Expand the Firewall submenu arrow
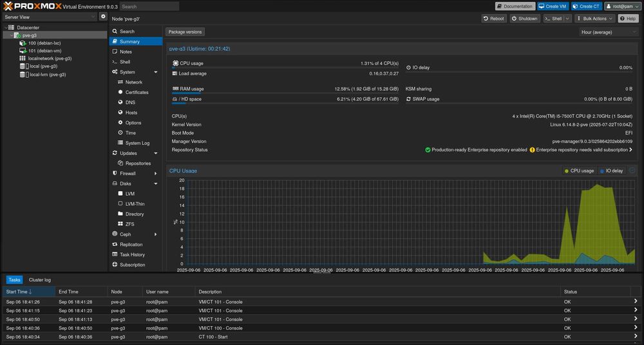The width and height of the screenshot is (644, 345). 156,173
